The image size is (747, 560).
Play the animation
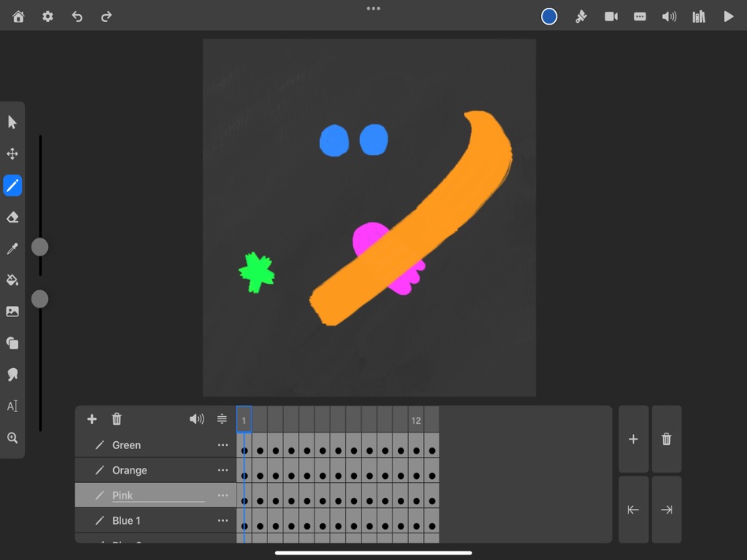click(728, 17)
